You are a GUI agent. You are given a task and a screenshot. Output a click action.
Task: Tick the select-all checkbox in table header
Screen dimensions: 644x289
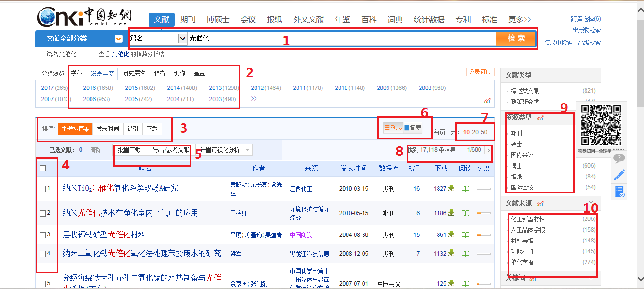coord(43,168)
